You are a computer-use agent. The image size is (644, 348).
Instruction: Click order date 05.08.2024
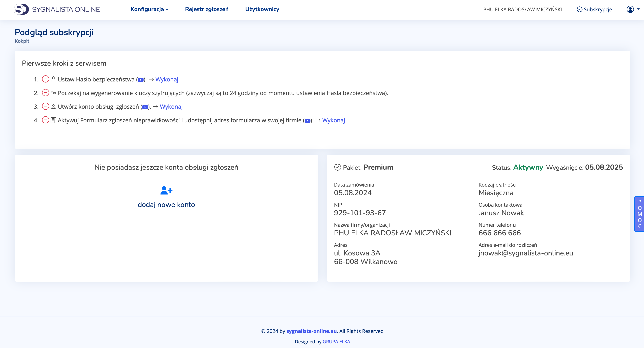pyautogui.click(x=353, y=193)
